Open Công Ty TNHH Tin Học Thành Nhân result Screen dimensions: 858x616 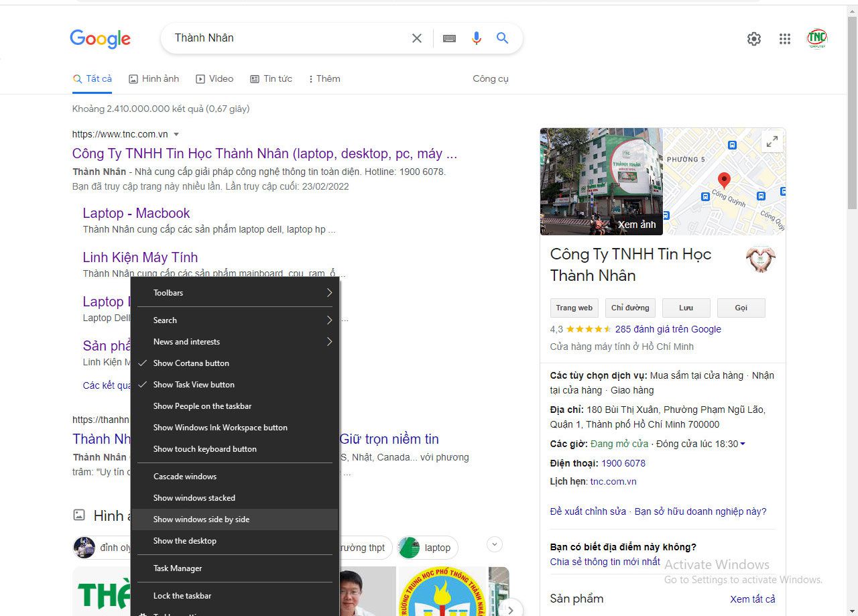[265, 153]
